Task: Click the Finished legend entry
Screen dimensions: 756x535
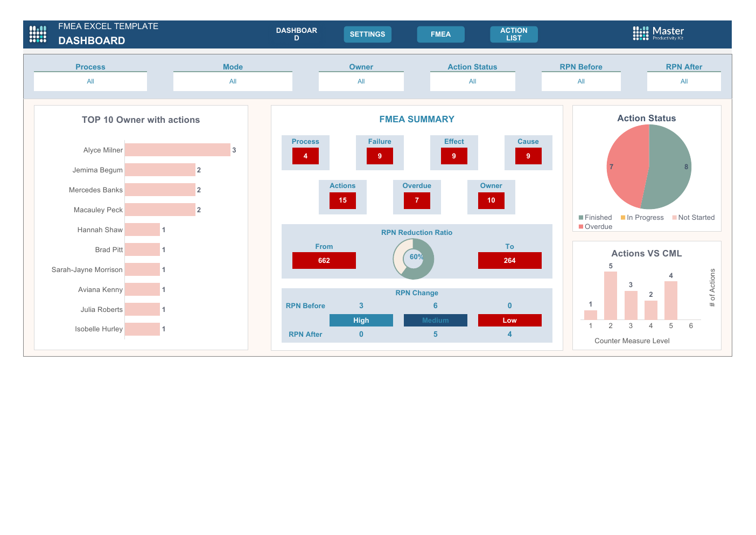Action: pos(596,218)
